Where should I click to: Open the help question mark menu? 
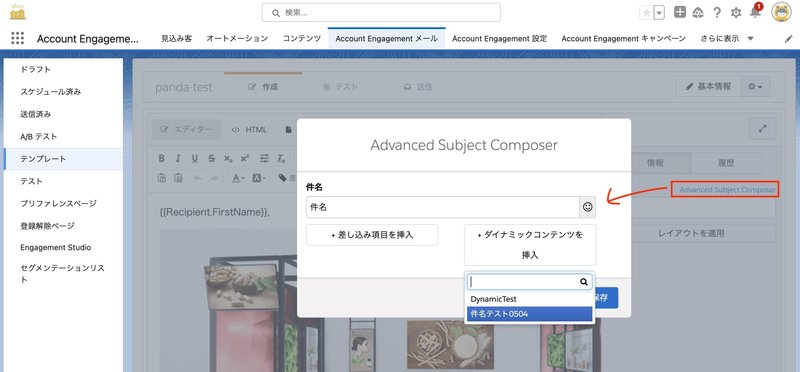717,13
